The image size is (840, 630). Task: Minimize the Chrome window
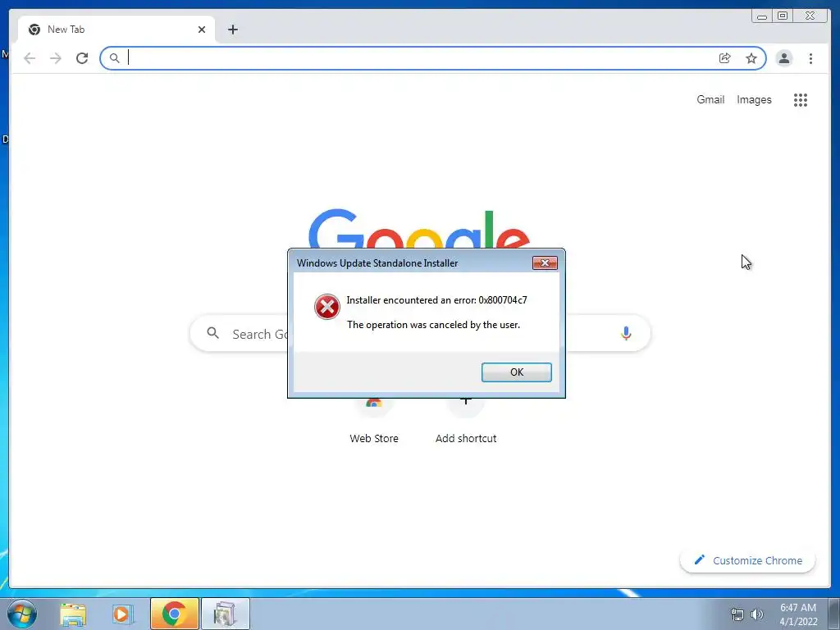pyautogui.click(x=762, y=16)
